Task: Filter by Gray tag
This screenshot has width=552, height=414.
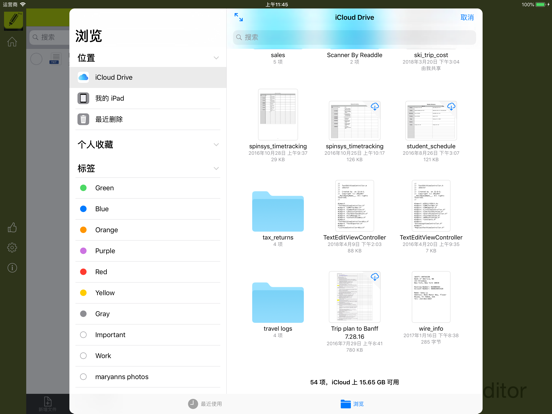Action: point(148,314)
